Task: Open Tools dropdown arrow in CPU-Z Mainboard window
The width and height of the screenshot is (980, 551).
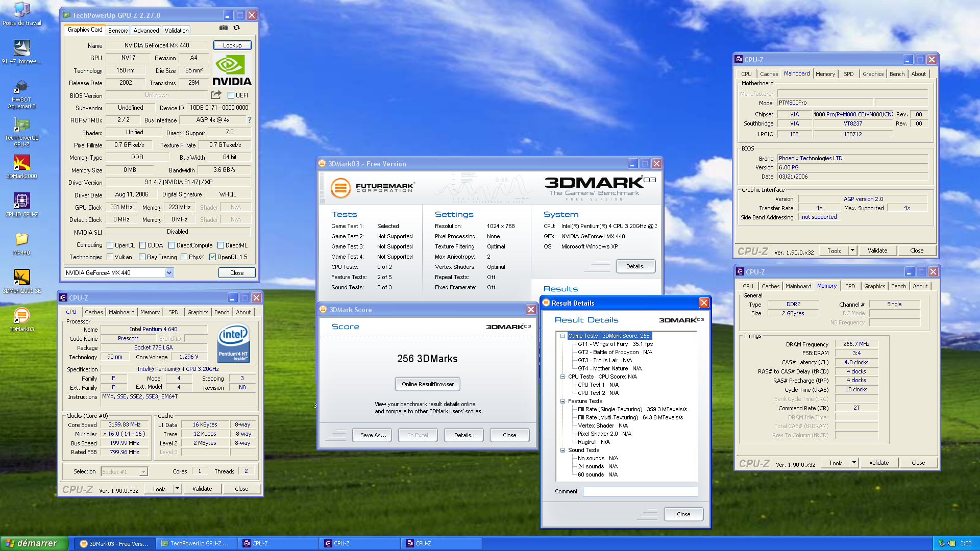Action: click(852, 251)
